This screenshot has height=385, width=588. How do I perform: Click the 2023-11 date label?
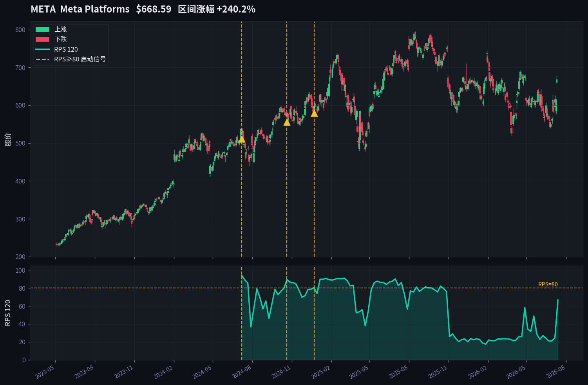coord(124,372)
